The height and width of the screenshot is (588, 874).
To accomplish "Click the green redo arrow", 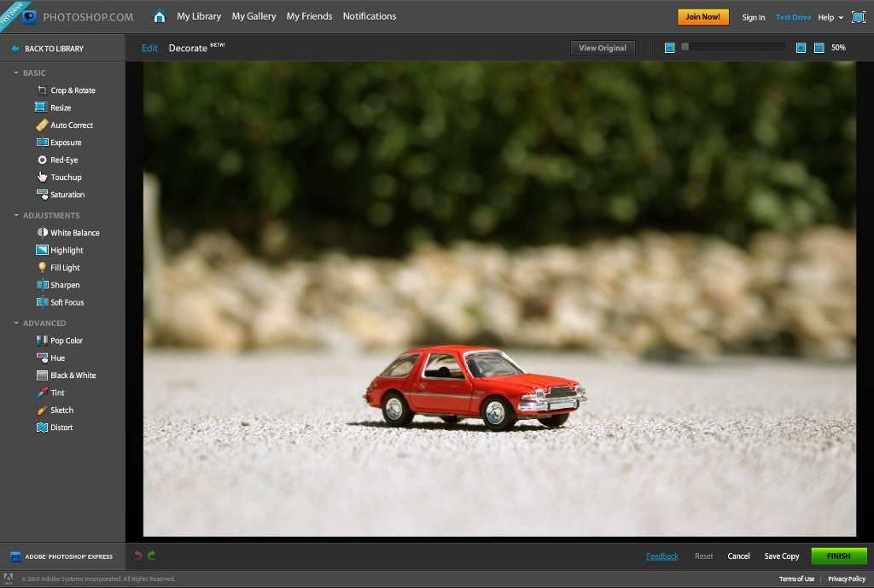I will coord(152,556).
